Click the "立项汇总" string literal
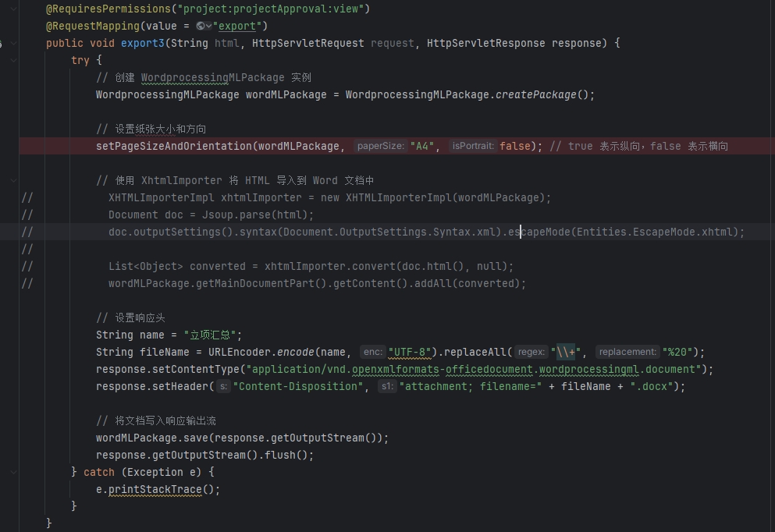775x532 pixels. [x=210, y=335]
